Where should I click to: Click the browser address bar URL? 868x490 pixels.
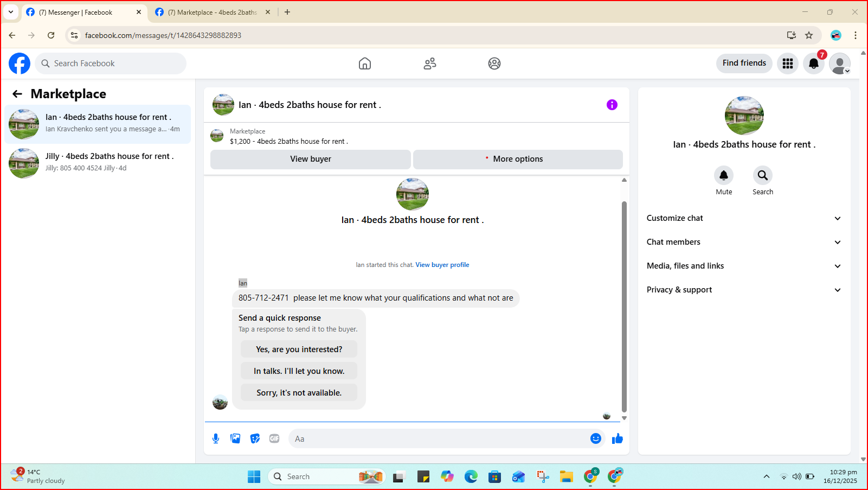click(x=163, y=35)
